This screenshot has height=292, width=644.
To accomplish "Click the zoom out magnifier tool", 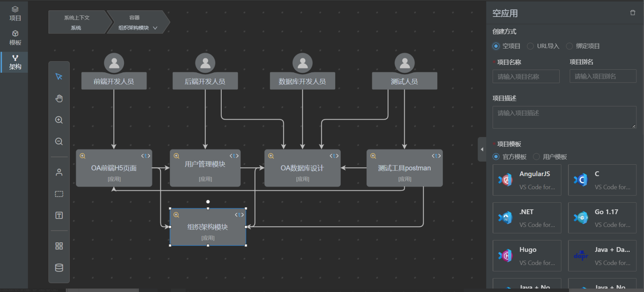I will click(59, 142).
